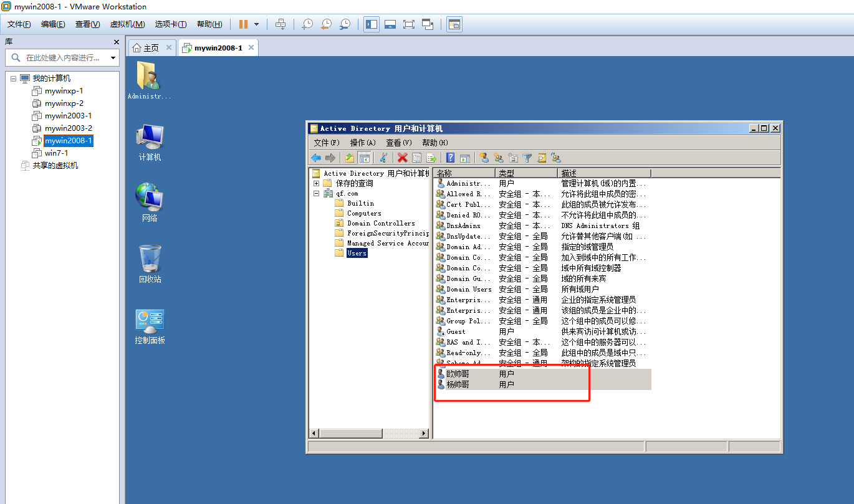Create a new group via toolbar icon
Image resolution: width=854 pixels, height=504 pixels.
[x=499, y=158]
